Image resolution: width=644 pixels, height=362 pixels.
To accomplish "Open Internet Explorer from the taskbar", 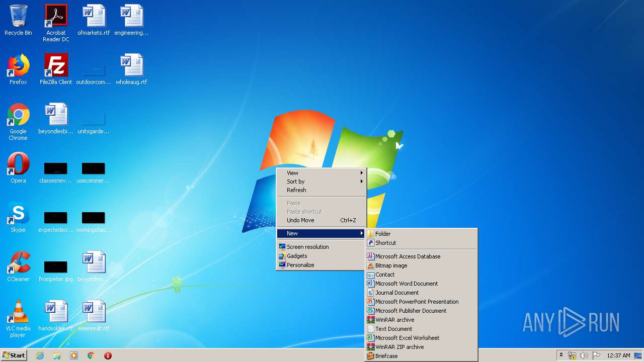I will tap(40, 355).
